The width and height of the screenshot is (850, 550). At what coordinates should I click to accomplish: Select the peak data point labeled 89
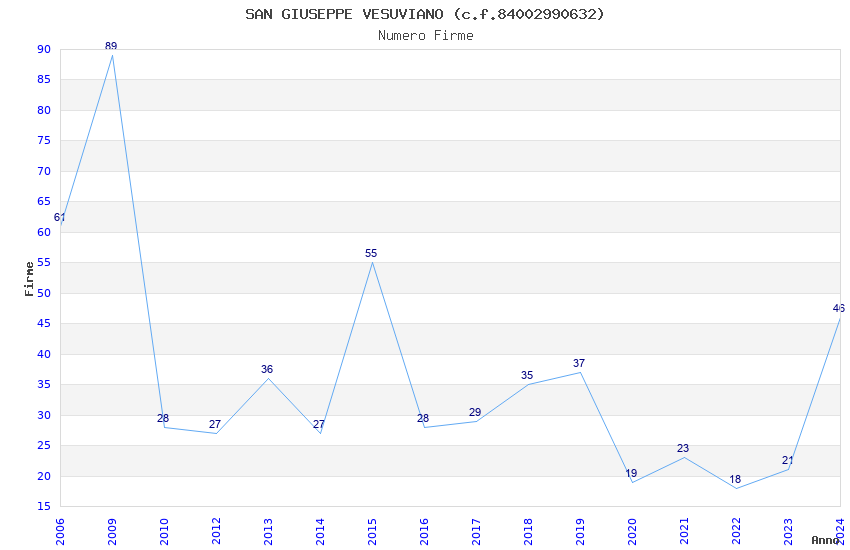112,54
